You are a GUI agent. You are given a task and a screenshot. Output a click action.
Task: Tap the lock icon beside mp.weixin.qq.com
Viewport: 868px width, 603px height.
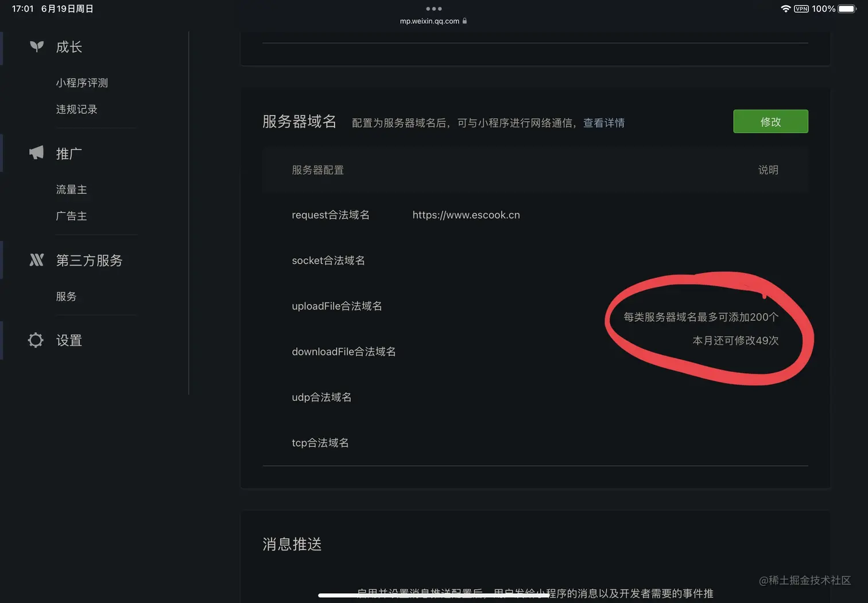pyautogui.click(x=465, y=21)
